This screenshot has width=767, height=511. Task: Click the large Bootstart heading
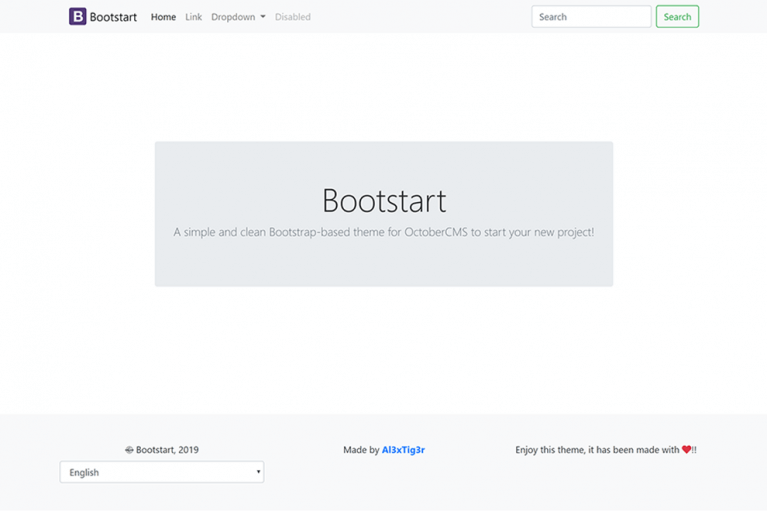click(384, 200)
